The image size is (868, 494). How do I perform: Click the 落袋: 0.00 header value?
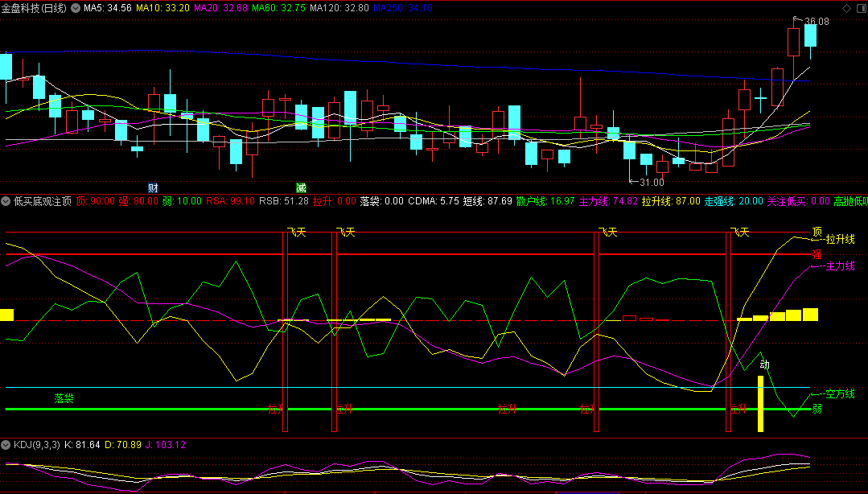(382, 201)
